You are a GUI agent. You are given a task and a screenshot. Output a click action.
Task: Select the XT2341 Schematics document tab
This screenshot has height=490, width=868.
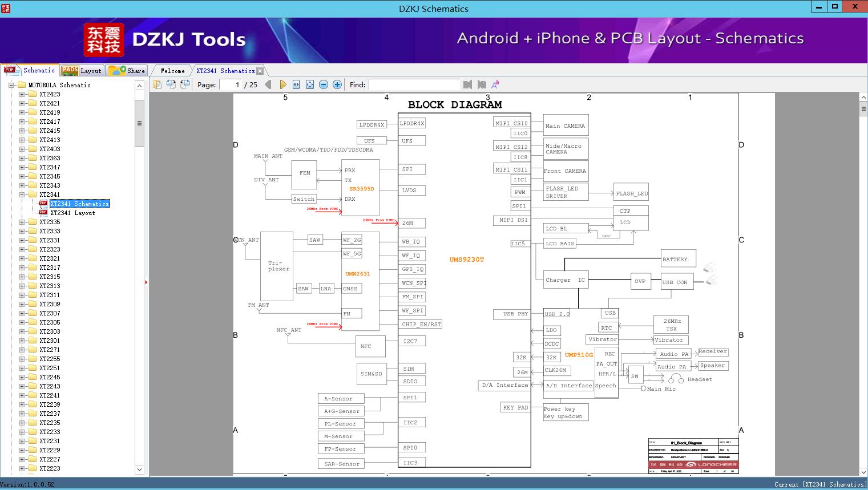coord(225,71)
